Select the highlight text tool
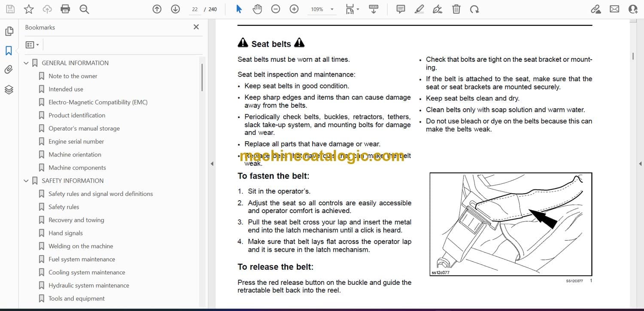The image size is (644, 311). click(x=419, y=9)
